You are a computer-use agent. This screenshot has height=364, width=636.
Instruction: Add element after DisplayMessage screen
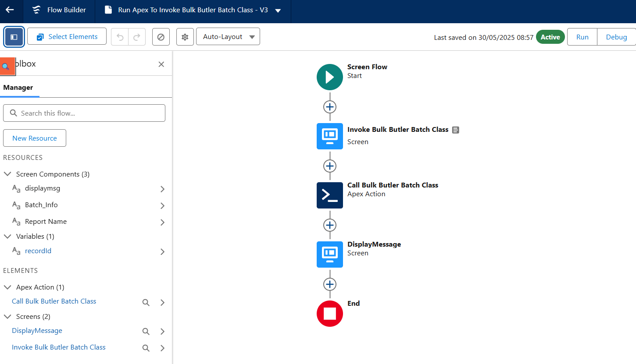[x=330, y=284]
